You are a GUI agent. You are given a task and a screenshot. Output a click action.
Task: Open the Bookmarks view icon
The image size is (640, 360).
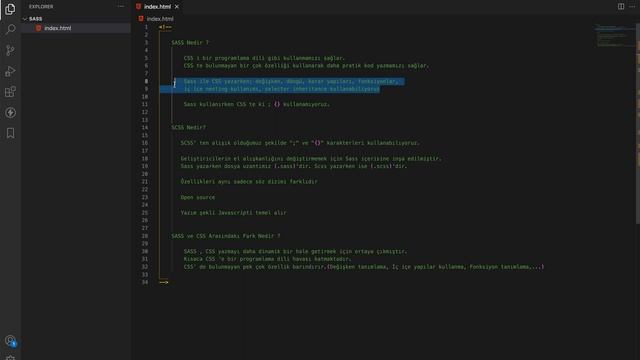tap(10, 133)
